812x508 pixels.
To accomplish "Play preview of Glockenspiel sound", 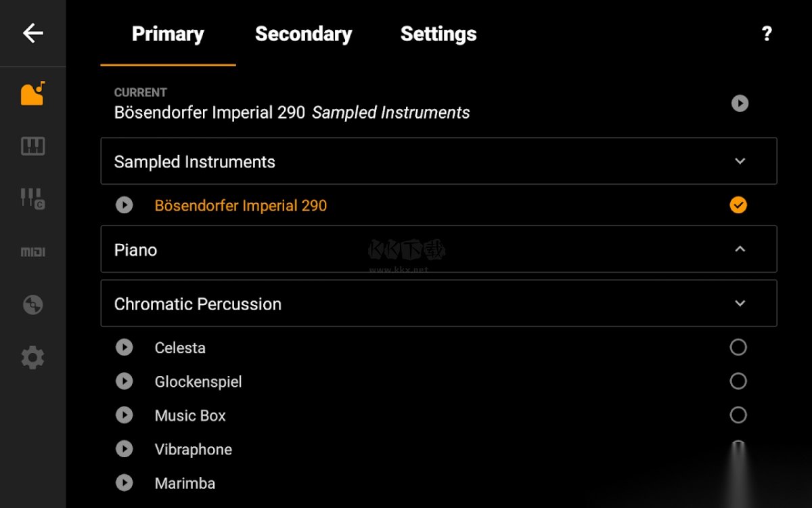I will [125, 381].
